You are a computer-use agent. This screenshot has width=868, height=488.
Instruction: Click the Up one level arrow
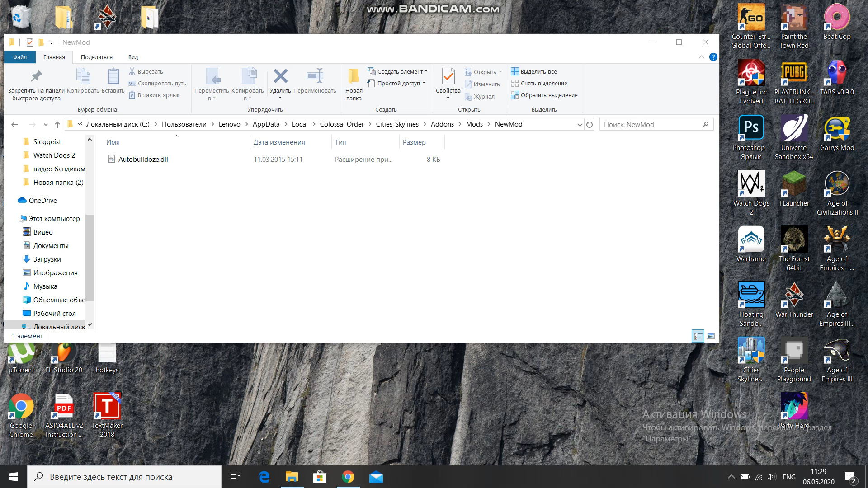(57, 125)
